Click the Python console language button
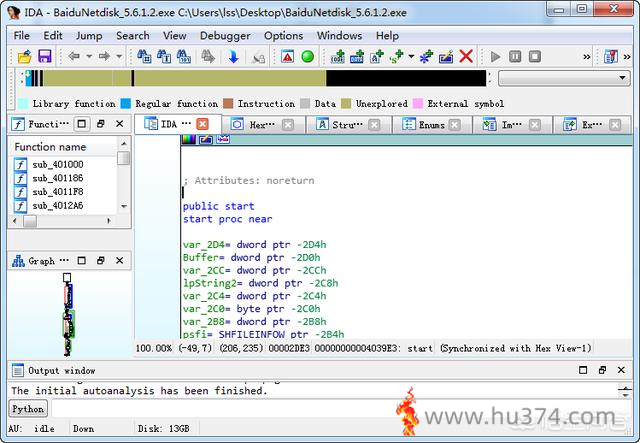Viewport: 640px width, 443px height. pos(28,409)
